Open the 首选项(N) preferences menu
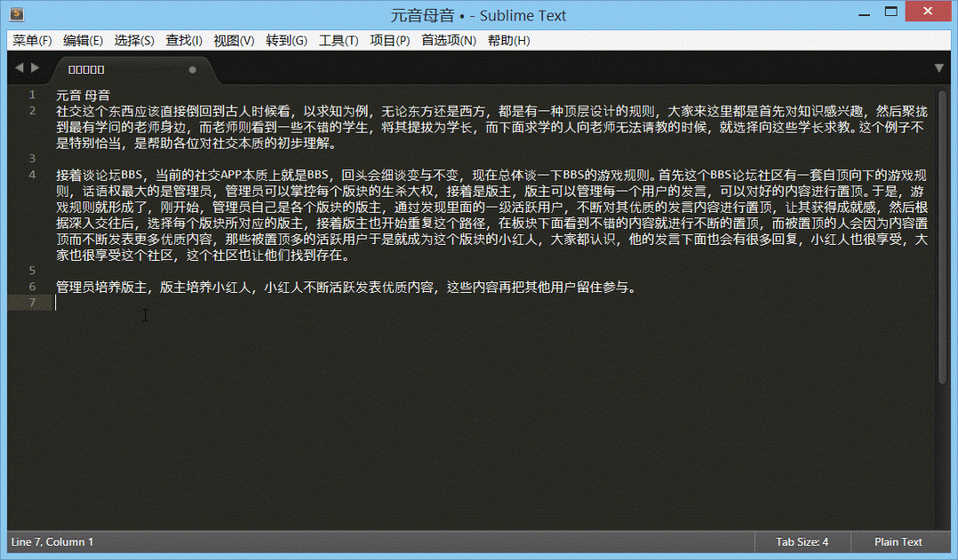Screen dimensions: 958x560 coord(449,40)
